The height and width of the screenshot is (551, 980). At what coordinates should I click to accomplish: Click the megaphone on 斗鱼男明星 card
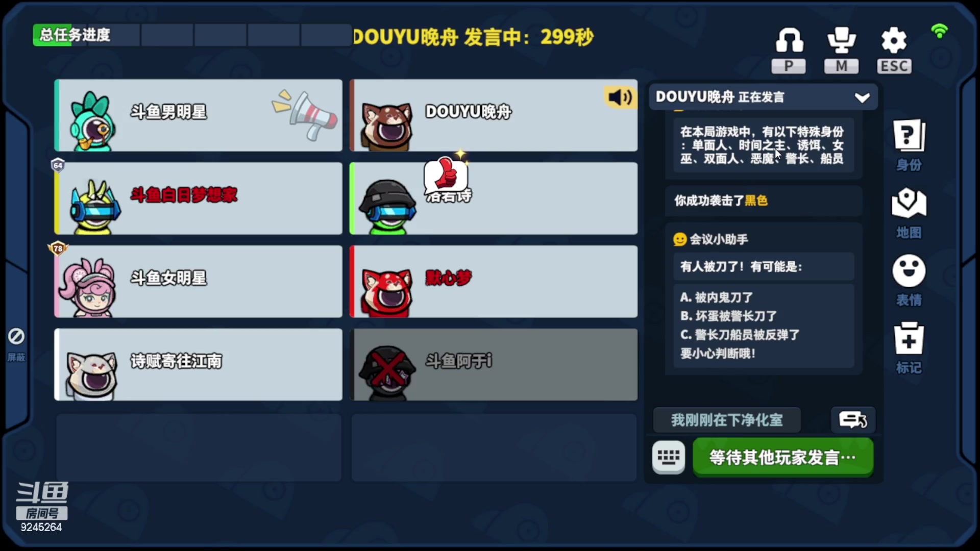coord(305,114)
